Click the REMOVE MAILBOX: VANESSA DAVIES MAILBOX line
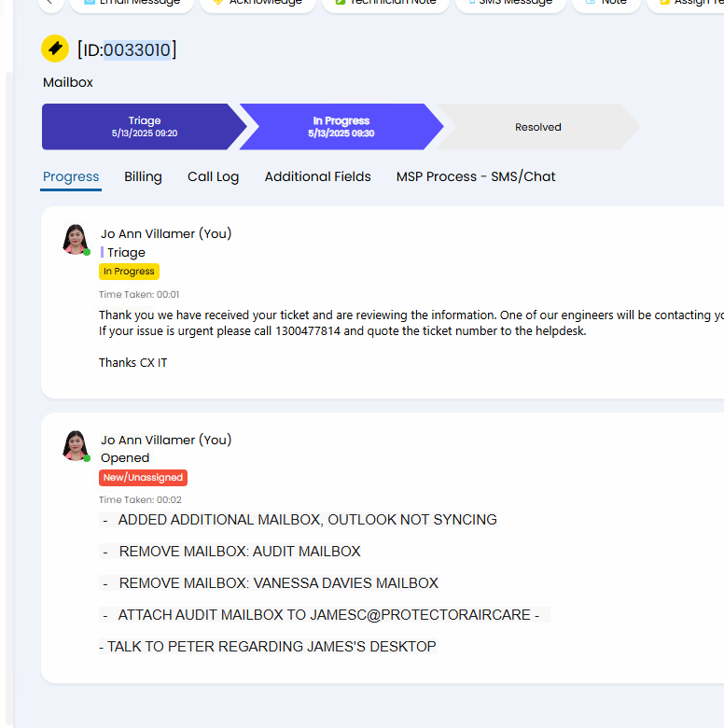 (271, 582)
